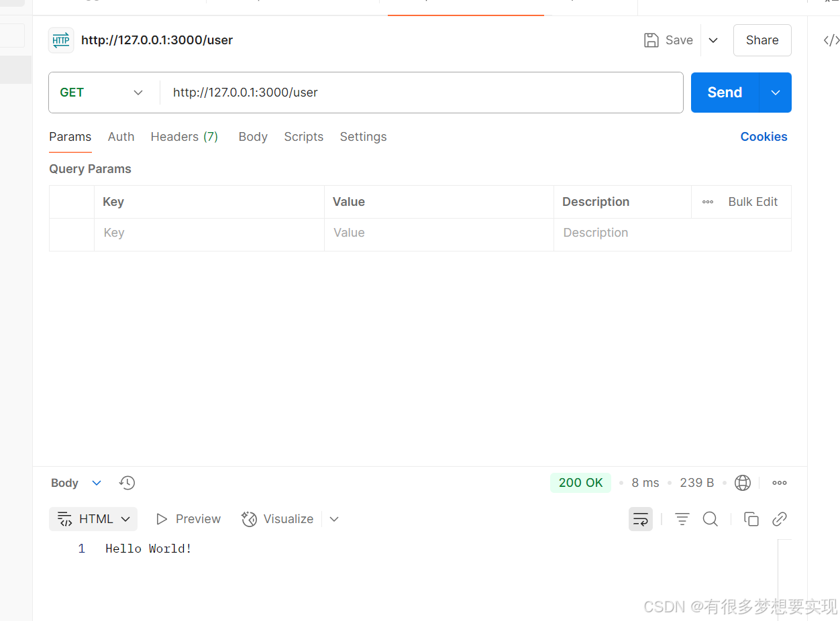This screenshot has height=621, width=840.
Task: Open the Headers (7) tab
Action: tap(185, 137)
